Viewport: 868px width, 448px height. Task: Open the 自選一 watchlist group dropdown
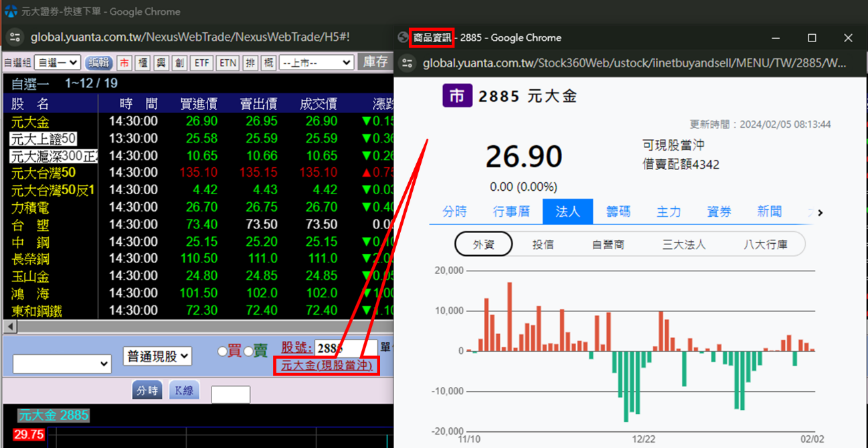[58, 63]
